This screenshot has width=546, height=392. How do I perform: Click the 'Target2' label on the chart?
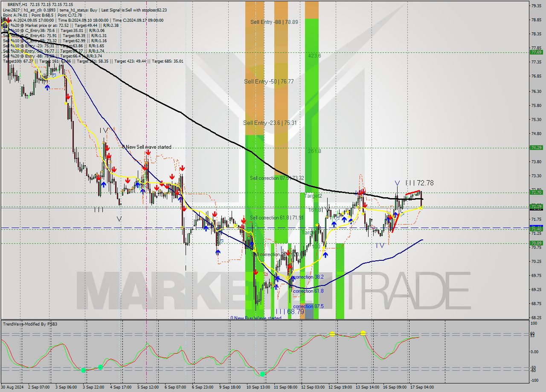click(313, 196)
